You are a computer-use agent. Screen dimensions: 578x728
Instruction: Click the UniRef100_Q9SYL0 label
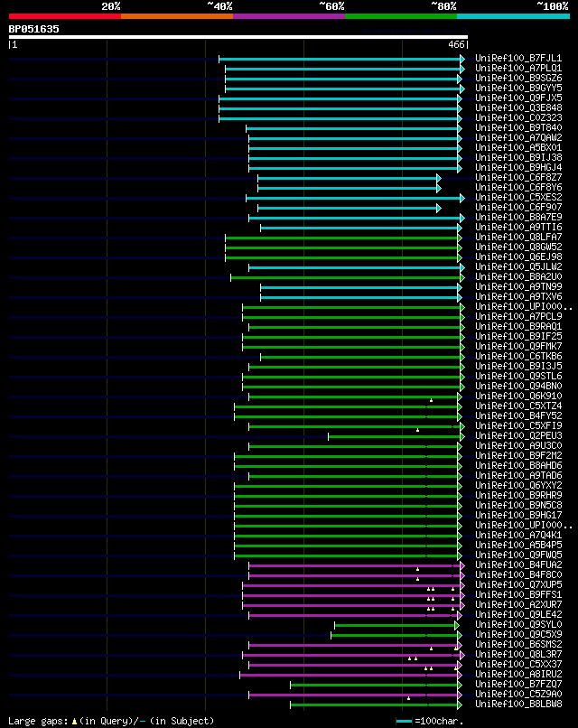pos(518,625)
